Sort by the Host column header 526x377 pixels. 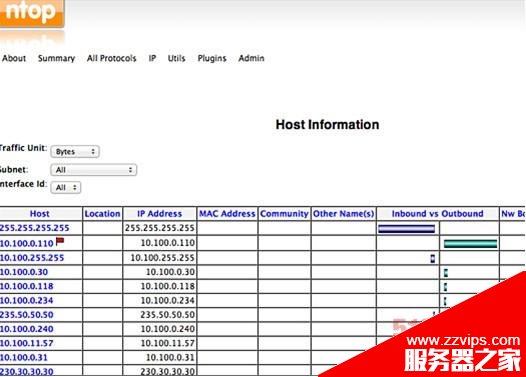point(40,214)
